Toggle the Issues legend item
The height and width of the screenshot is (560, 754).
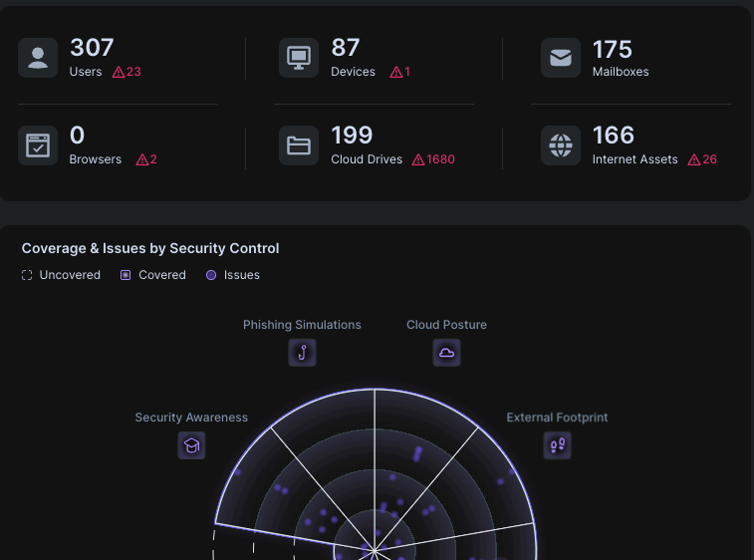pos(233,275)
